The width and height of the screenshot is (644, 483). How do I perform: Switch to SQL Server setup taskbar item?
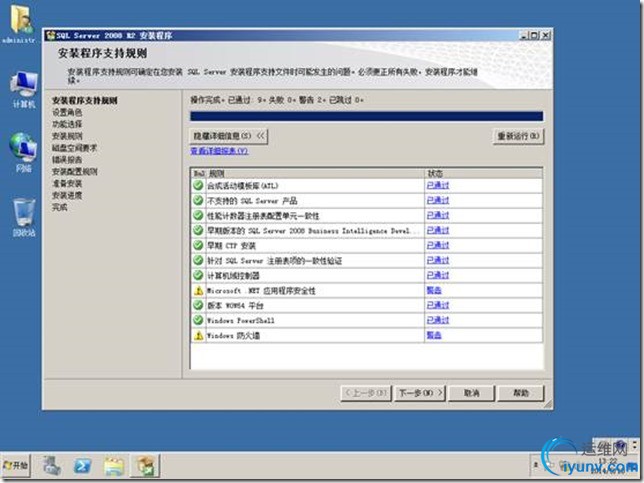point(145,466)
